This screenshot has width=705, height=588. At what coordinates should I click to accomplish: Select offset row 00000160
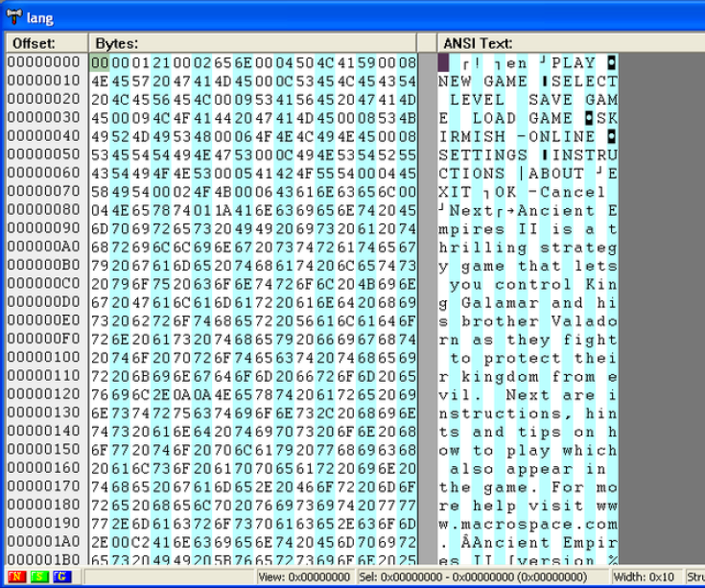(x=43, y=467)
